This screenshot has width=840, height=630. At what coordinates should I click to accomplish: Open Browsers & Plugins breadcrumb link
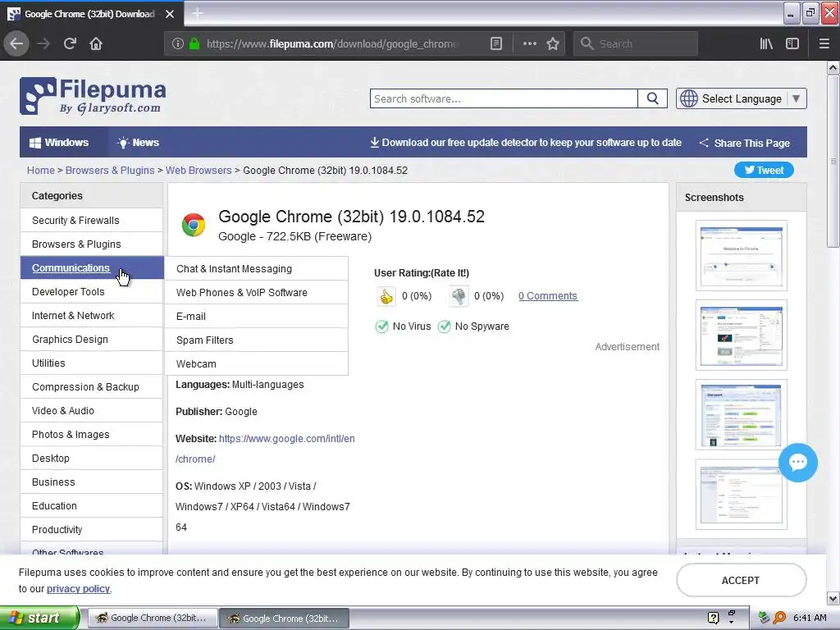tap(110, 171)
